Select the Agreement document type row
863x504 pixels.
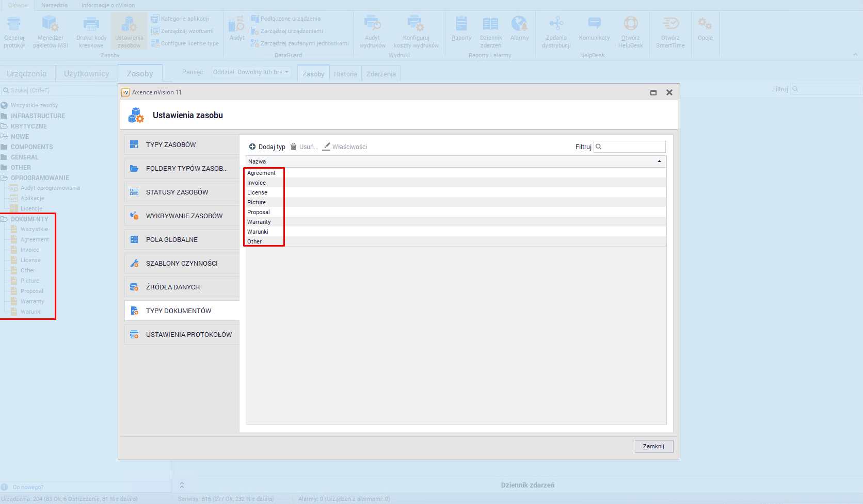coord(261,173)
